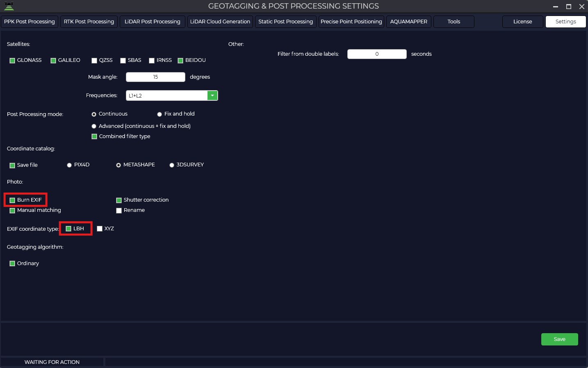Toggle the Burn EXIF checkbox
The height and width of the screenshot is (368, 588).
(12, 200)
